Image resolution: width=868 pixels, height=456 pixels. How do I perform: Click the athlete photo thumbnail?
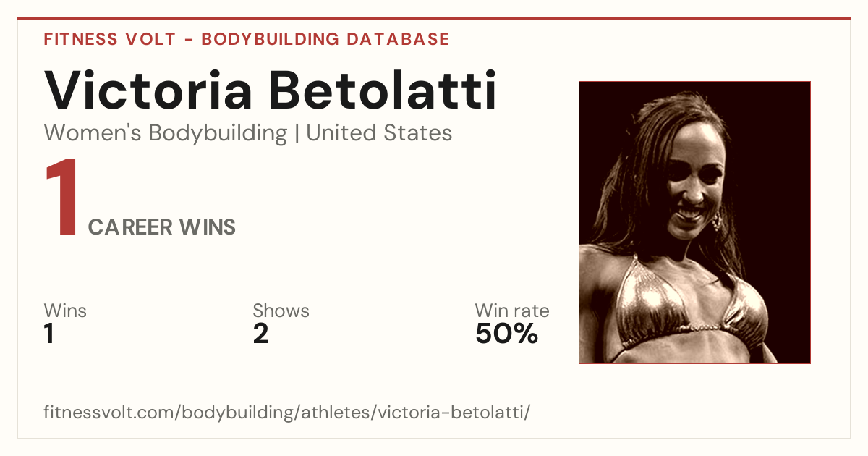tap(694, 222)
